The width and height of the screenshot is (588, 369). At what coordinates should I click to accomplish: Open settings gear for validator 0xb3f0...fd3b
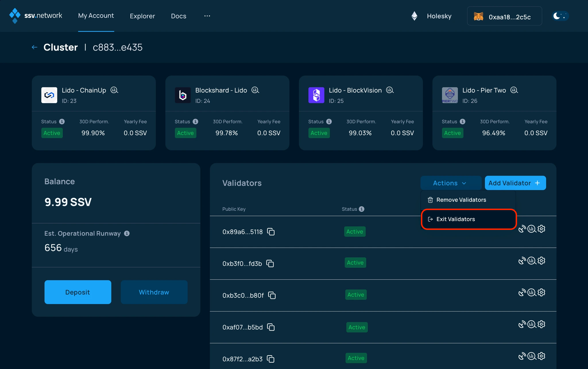(x=541, y=261)
